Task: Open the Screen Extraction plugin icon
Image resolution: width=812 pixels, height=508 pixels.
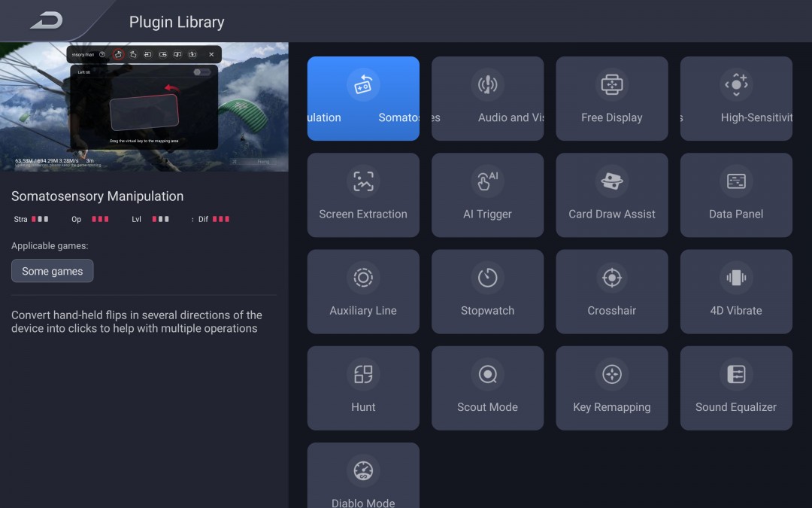Action: 363,181
